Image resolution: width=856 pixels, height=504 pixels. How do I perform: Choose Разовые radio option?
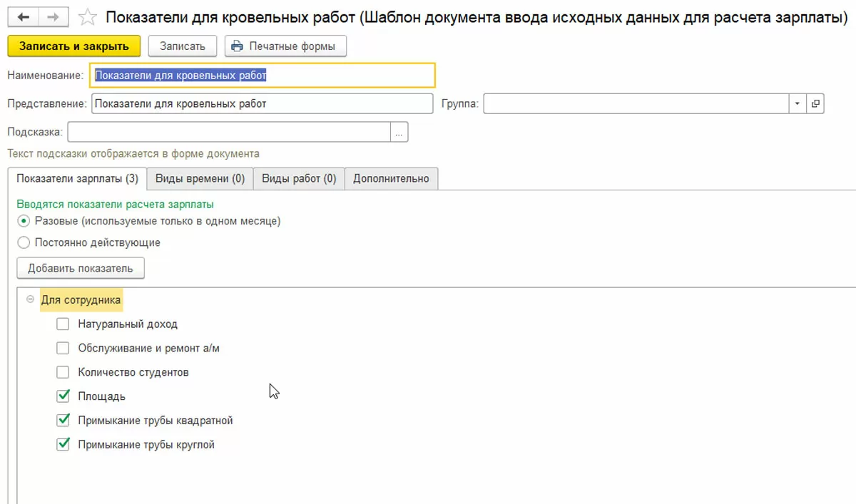24,221
